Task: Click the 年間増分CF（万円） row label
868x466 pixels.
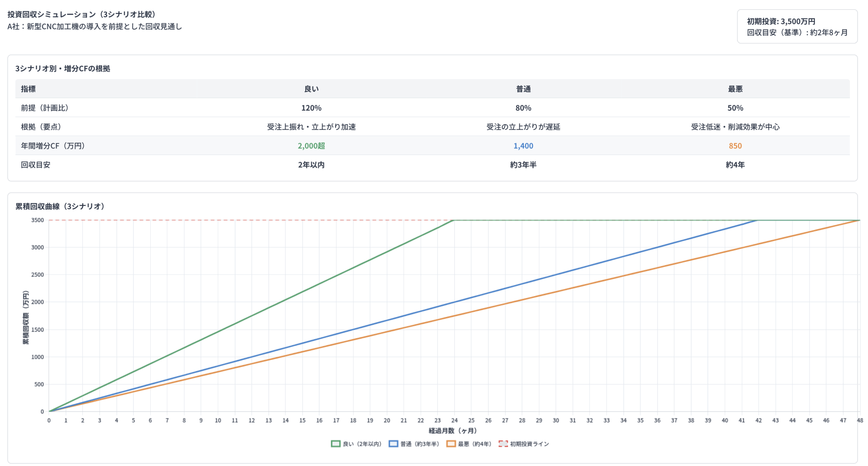Action: tap(53, 146)
